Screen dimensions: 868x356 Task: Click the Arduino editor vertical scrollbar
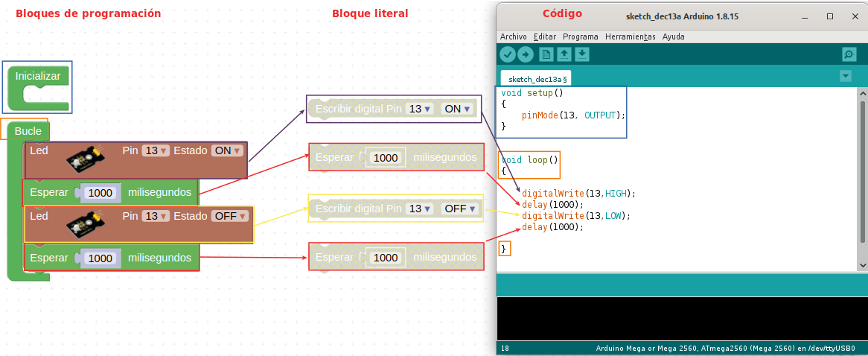click(x=863, y=171)
